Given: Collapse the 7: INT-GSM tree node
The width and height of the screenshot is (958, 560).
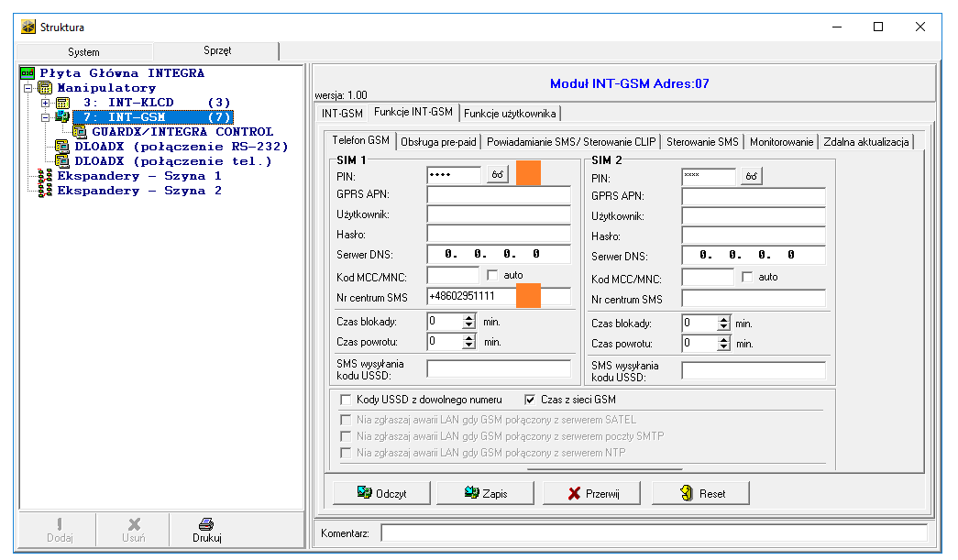Looking at the screenshot, I should (x=46, y=117).
